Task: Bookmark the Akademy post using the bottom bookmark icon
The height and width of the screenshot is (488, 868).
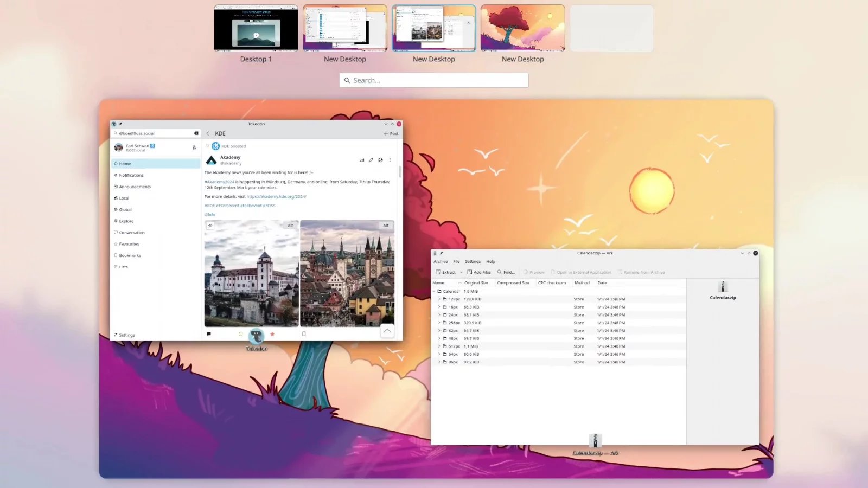Action: pos(304,334)
